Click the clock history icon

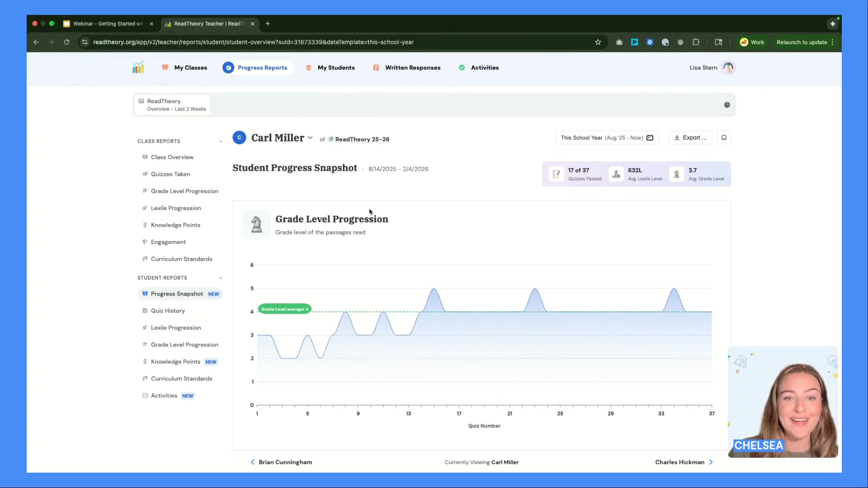click(727, 105)
